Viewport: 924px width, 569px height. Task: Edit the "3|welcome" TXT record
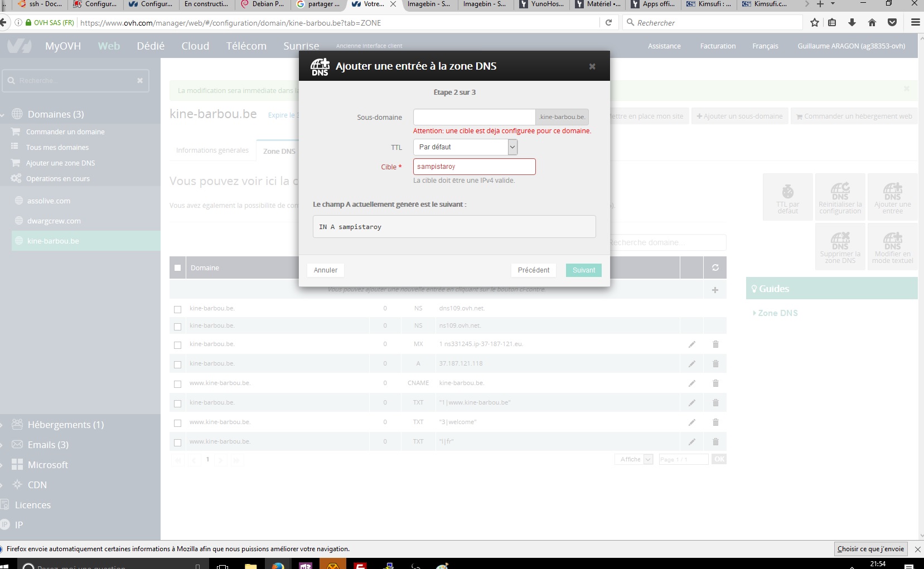click(691, 422)
